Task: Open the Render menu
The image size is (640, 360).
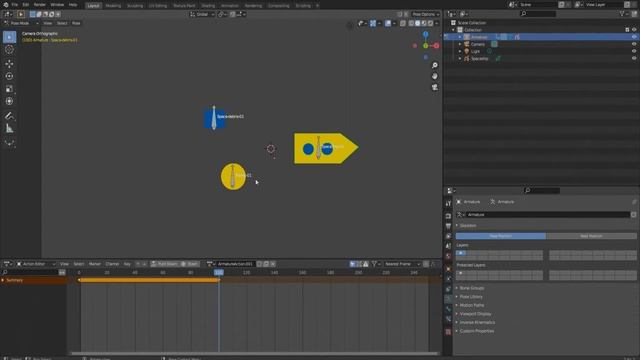Action: point(40,5)
